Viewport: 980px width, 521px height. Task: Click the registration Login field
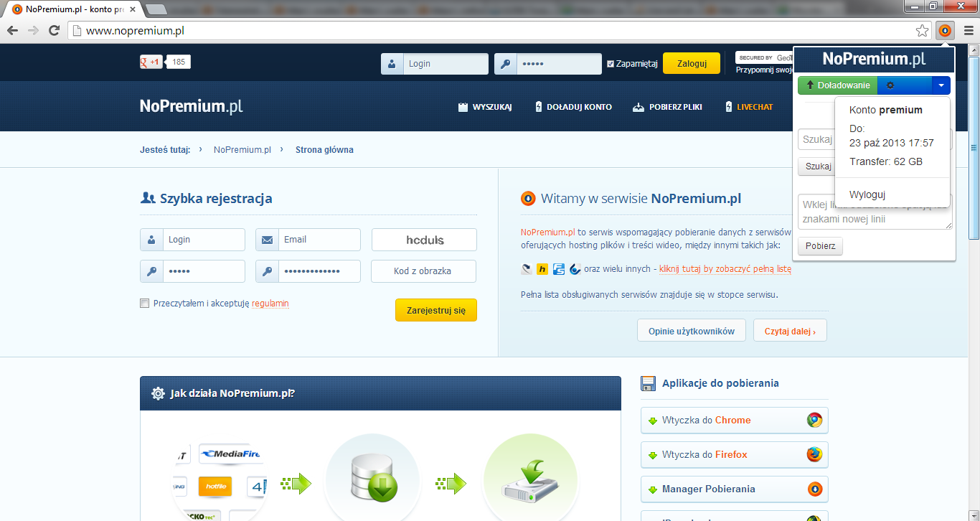[x=192, y=240]
